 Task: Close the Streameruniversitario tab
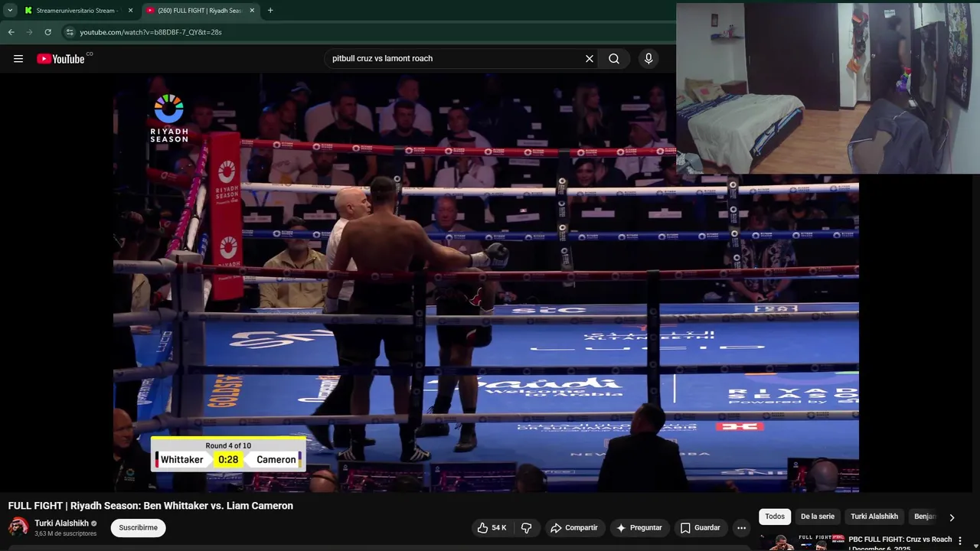point(130,11)
